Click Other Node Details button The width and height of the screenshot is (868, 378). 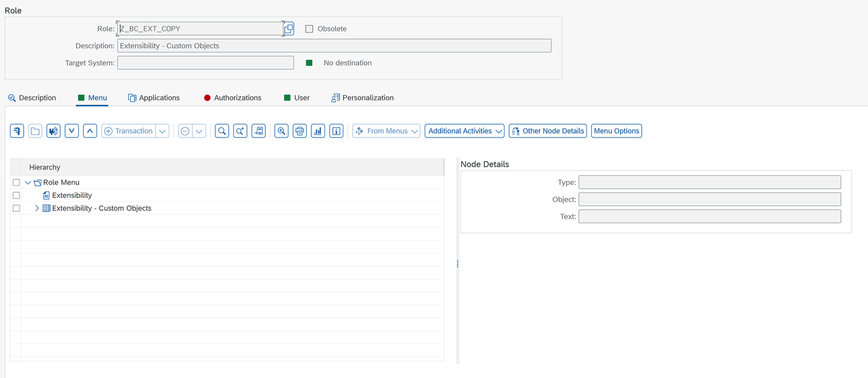point(548,131)
